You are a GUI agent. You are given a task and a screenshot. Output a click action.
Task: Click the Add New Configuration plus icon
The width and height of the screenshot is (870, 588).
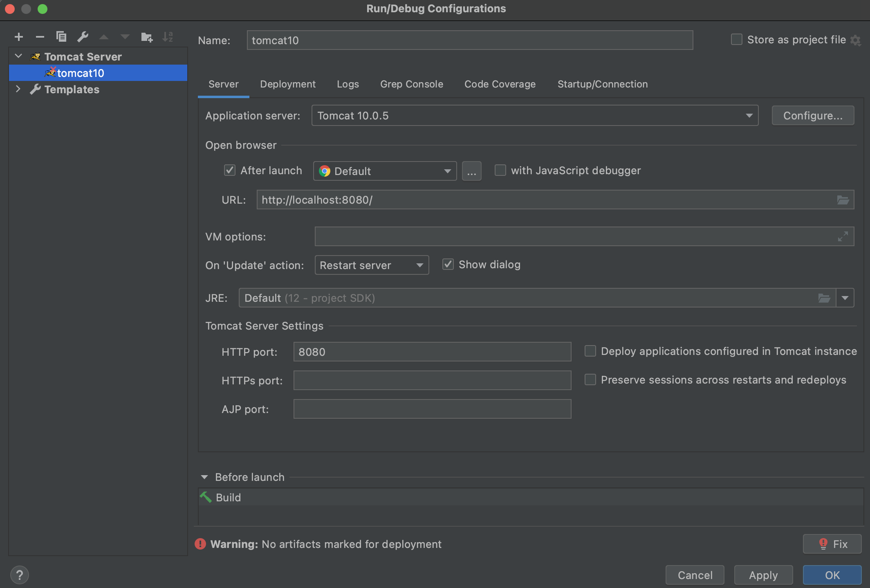pyautogui.click(x=19, y=37)
